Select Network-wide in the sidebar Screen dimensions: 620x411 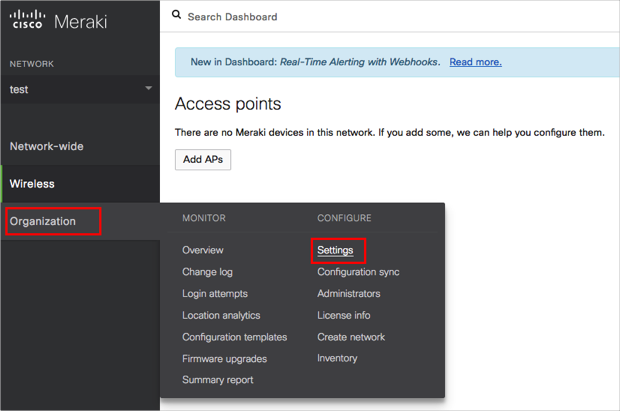point(47,146)
